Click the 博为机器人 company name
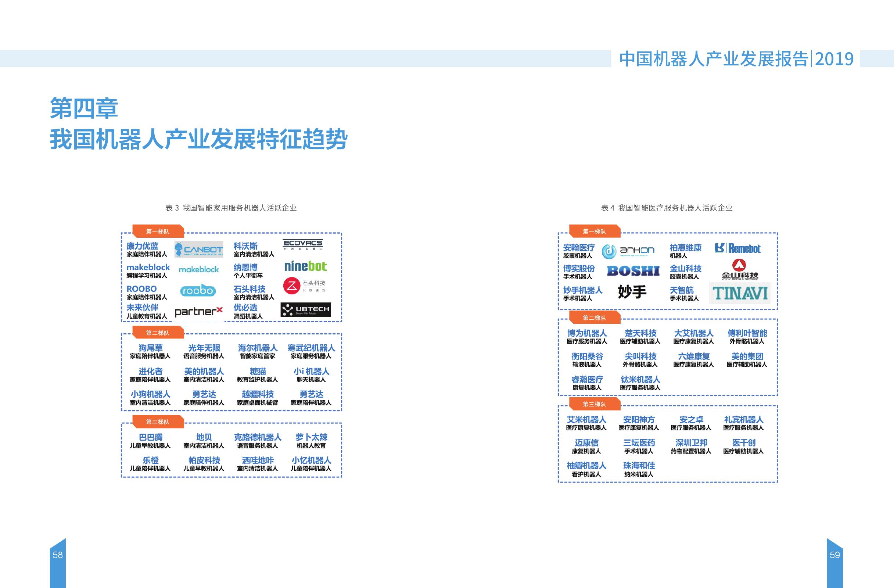The image size is (894, 588). point(587,333)
